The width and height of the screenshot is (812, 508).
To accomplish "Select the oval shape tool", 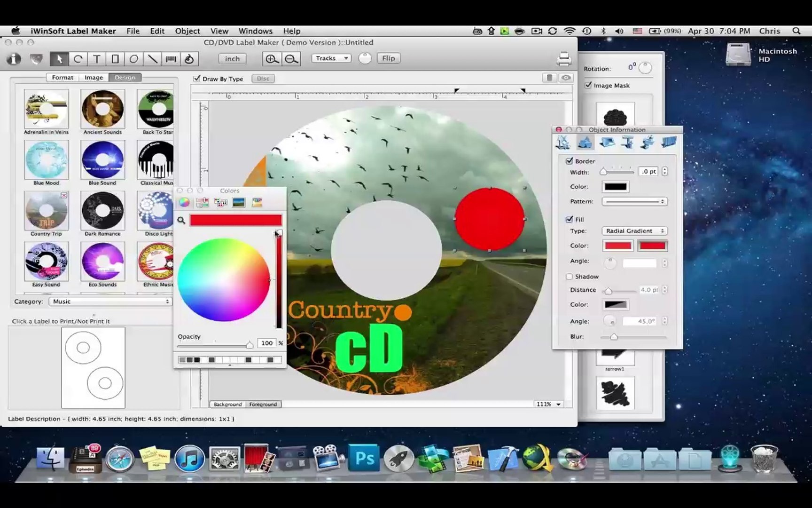I will pyautogui.click(x=134, y=59).
